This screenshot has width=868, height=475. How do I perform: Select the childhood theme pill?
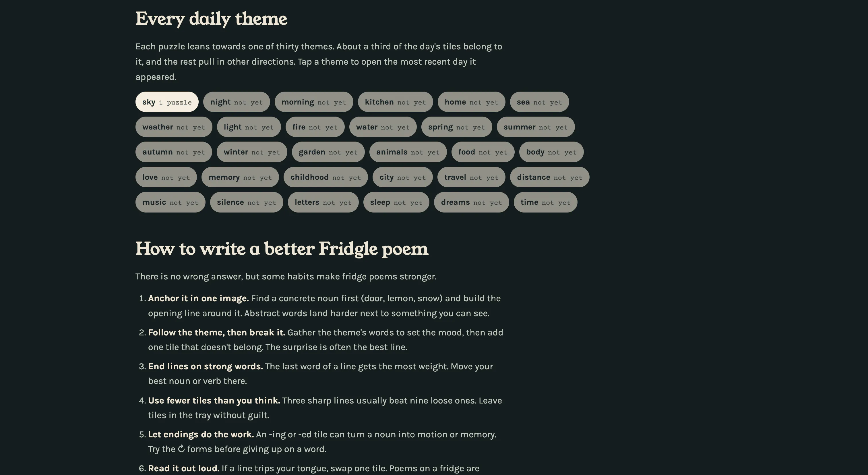[325, 177]
